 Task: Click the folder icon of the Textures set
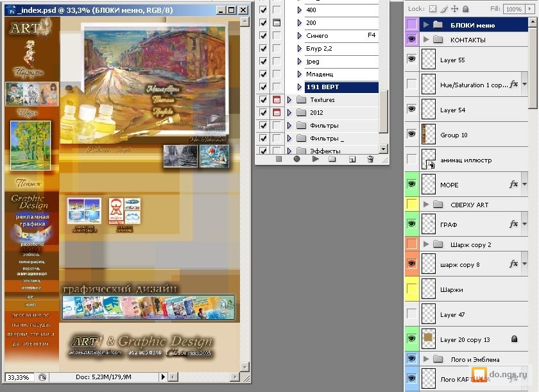pos(301,99)
